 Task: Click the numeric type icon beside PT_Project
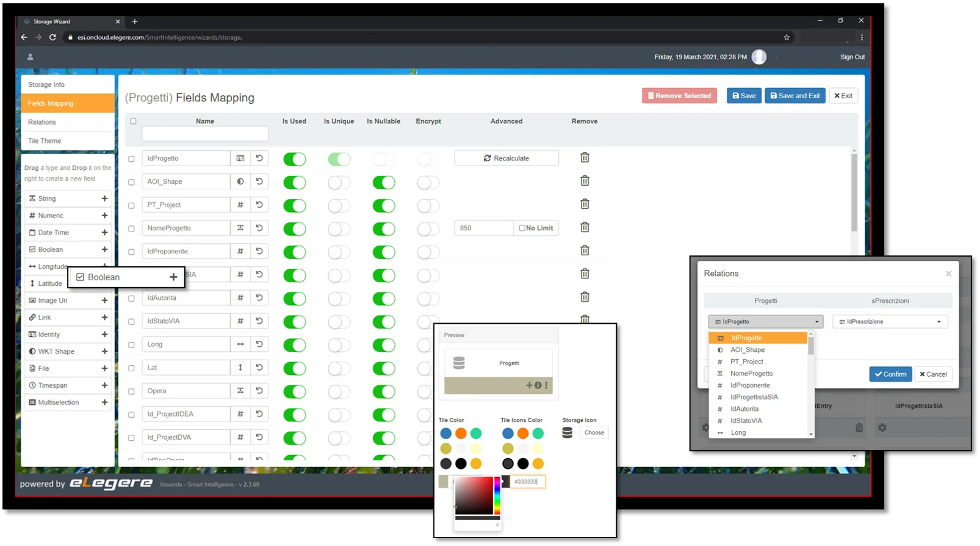(x=240, y=205)
